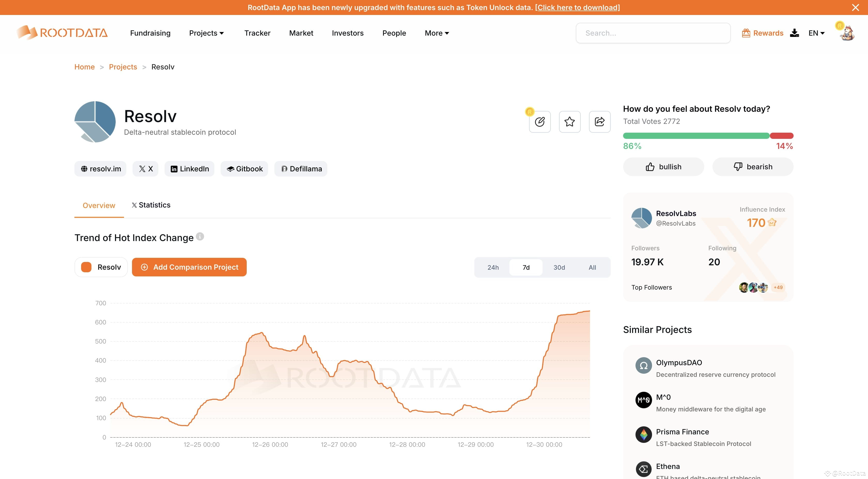Viewport: 868px width, 479px height.
Task: Open Resolv's Defillama page
Action: pos(300,169)
